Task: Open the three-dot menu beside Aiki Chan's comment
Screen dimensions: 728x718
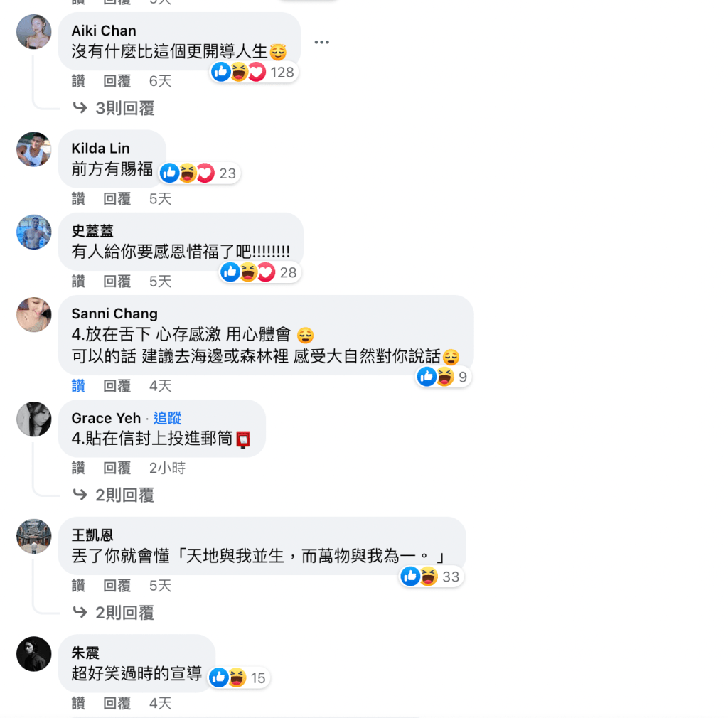Action: [321, 42]
